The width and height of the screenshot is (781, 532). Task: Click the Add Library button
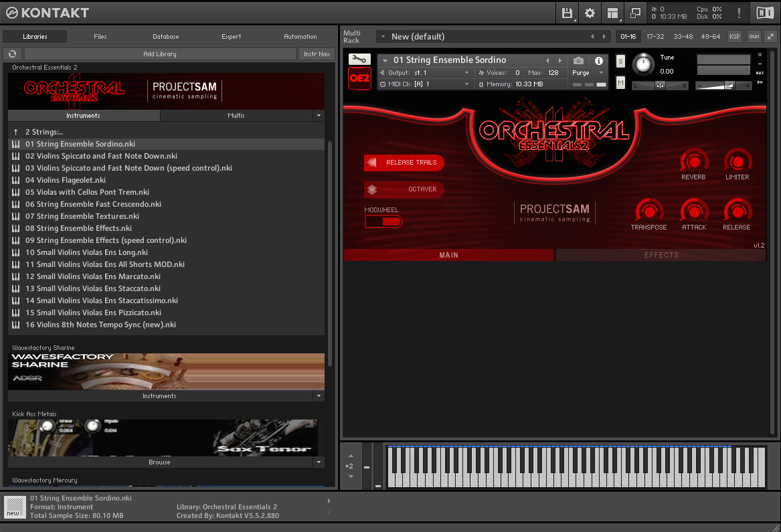160,54
